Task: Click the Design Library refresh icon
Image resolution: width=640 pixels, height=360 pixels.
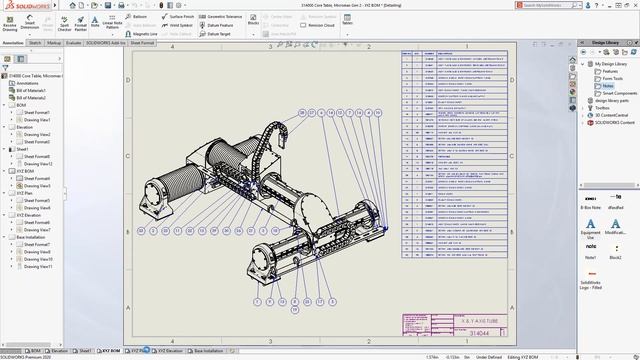Action: coord(633,52)
